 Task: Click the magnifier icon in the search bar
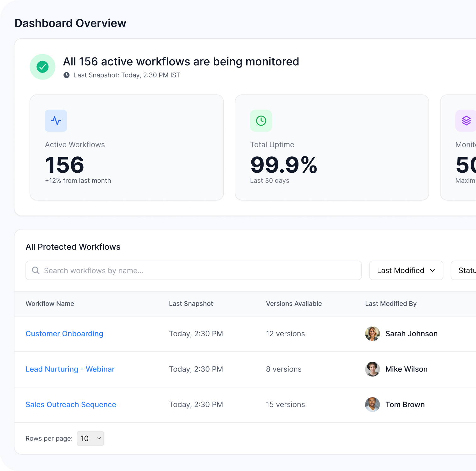[36, 270]
